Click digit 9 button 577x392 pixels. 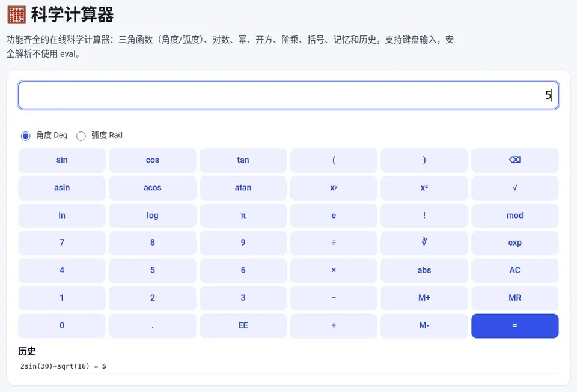243,243
